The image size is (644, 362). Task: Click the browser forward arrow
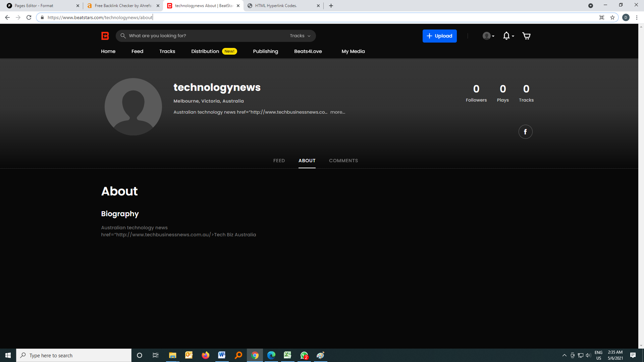click(18, 17)
